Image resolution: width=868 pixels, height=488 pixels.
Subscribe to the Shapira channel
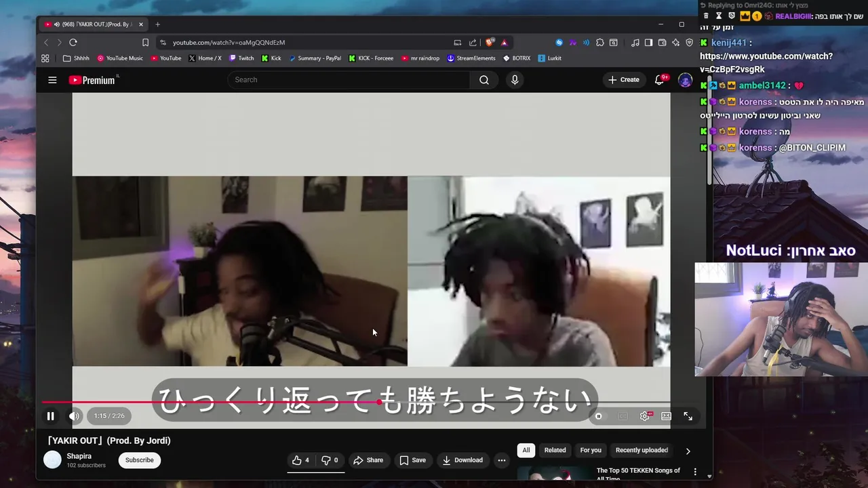(x=139, y=460)
